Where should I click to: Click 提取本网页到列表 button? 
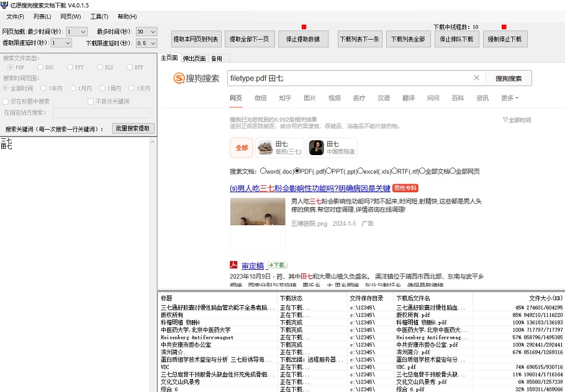(196, 39)
